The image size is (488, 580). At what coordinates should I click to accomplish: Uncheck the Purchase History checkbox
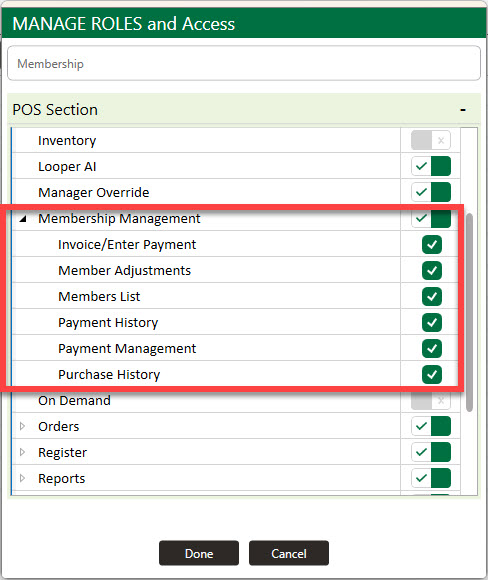pyautogui.click(x=432, y=374)
